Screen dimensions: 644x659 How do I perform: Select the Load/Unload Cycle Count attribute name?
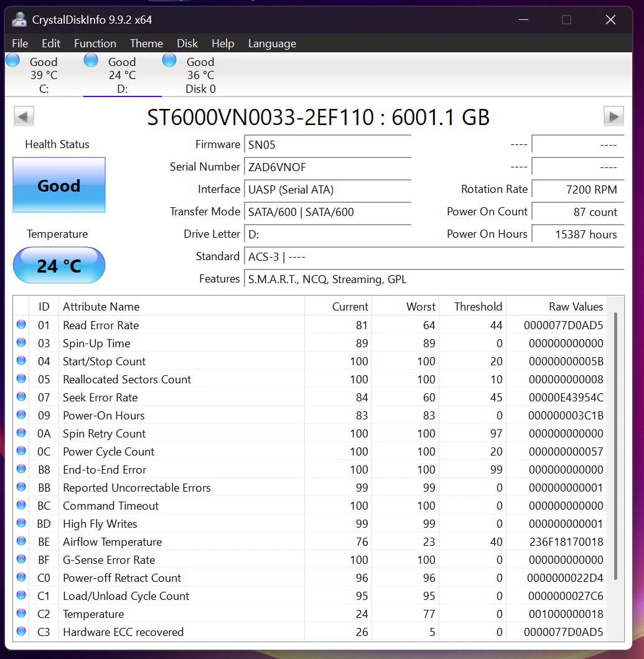(x=126, y=596)
